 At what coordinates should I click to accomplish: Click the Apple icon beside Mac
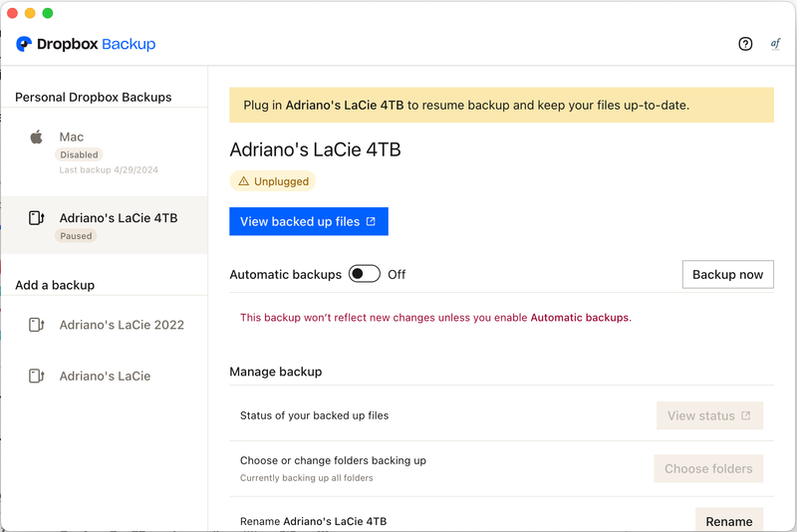pyautogui.click(x=37, y=137)
